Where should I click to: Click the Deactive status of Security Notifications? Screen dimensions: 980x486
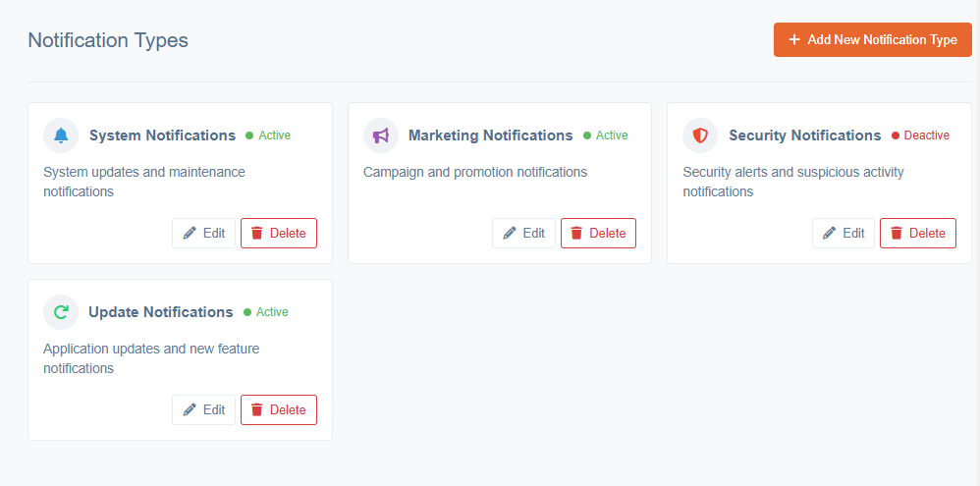[921, 135]
